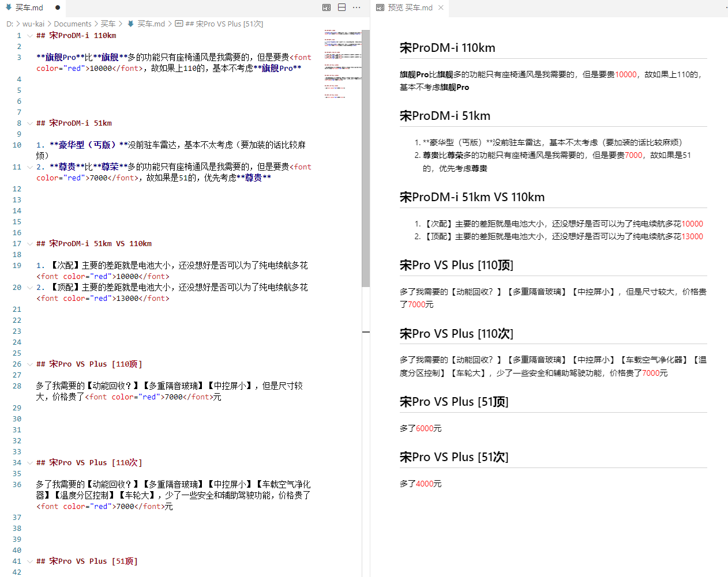728x577 pixels.
Task: Collapse the fold arrow at line 26
Action: click(x=29, y=364)
